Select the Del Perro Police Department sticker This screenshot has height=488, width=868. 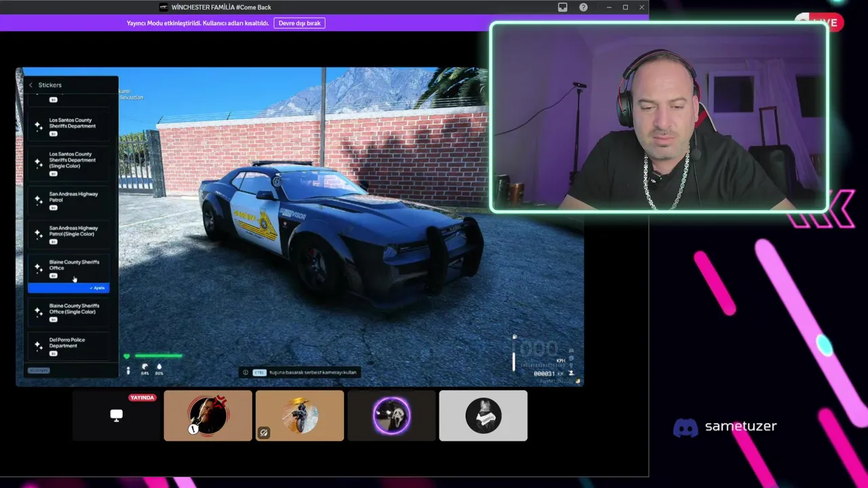pos(68,346)
